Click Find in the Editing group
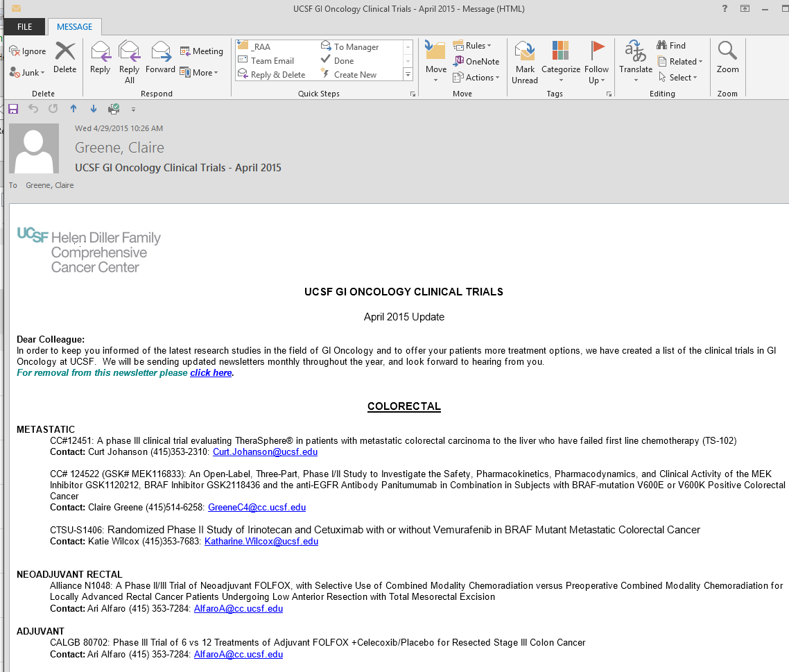The height and width of the screenshot is (672, 789). [670, 45]
